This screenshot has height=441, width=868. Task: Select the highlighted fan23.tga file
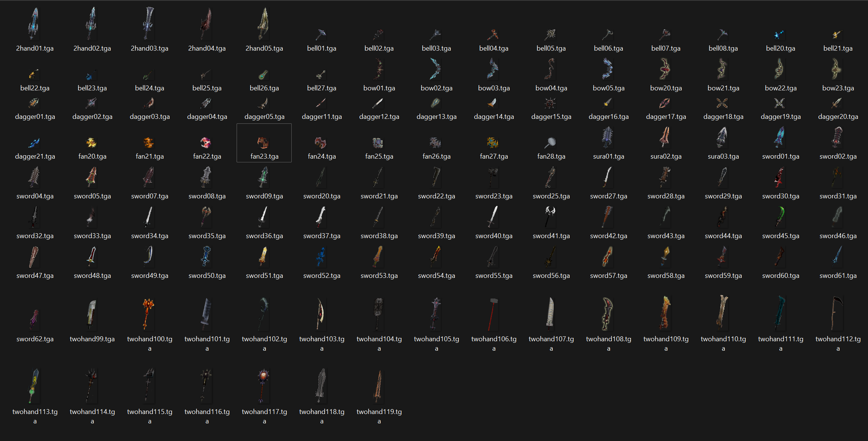point(264,142)
